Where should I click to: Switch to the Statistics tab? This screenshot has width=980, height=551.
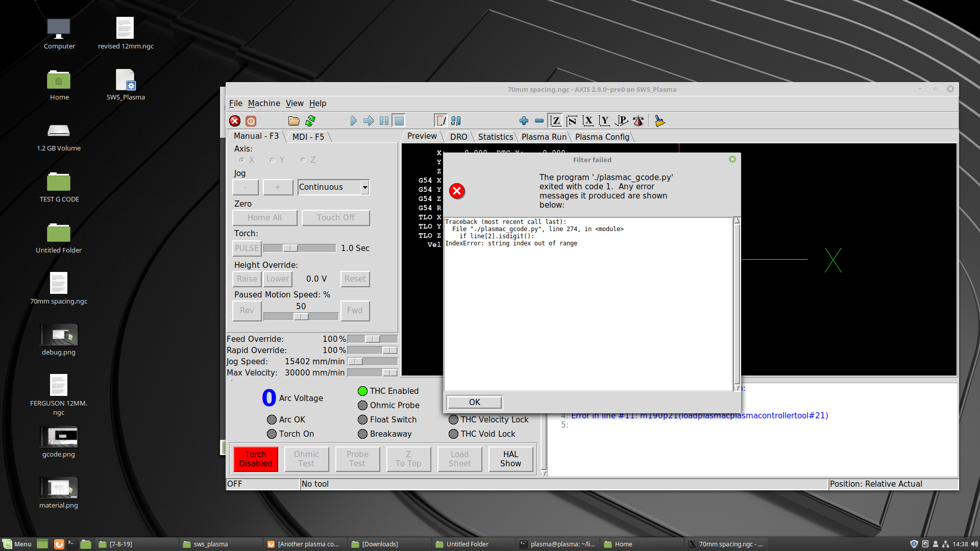tap(495, 137)
